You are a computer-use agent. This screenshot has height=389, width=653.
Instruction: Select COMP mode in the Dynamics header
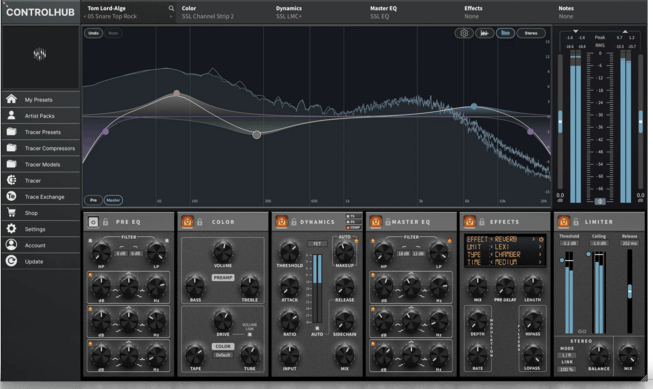coord(354,227)
